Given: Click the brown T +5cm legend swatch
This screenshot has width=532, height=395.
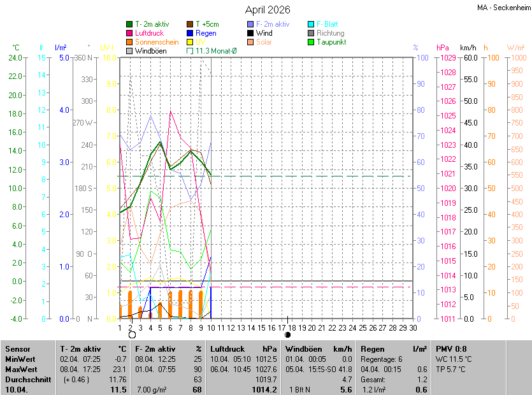Looking at the screenshot, I should coord(189,24).
